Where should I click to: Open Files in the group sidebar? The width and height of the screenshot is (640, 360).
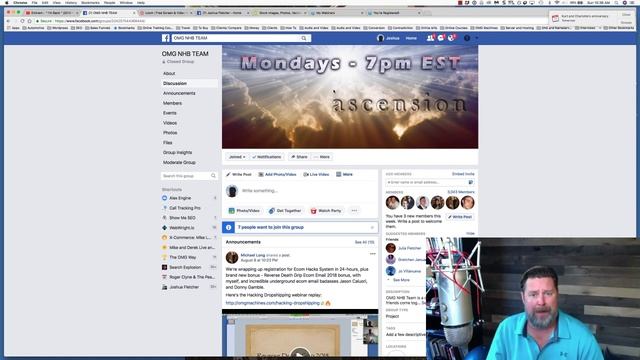(x=168, y=142)
